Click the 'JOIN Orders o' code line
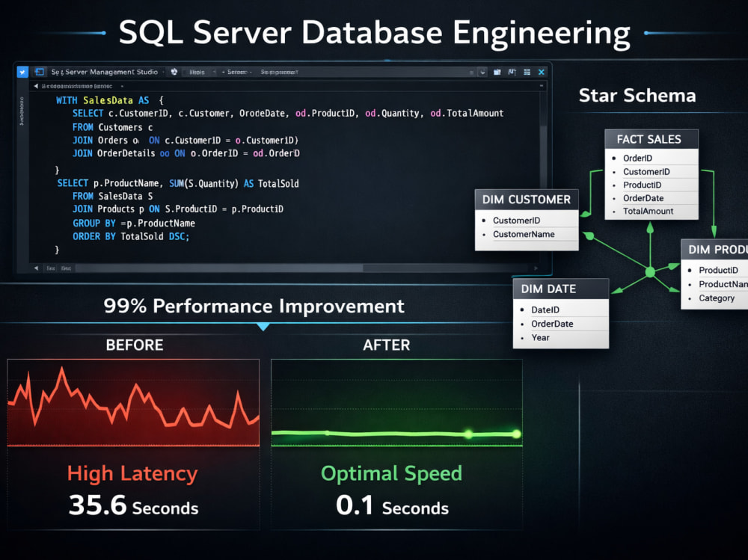 pos(185,141)
